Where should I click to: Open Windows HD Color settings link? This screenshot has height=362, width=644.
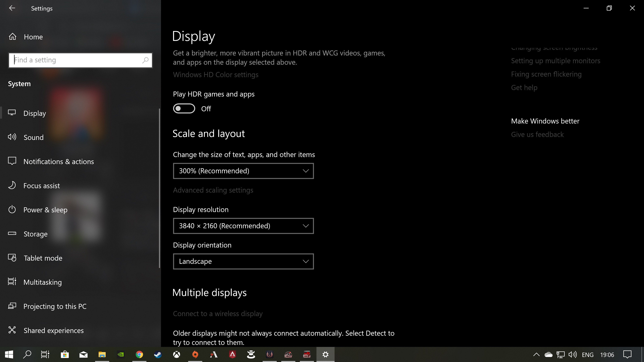tap(216, 75)
